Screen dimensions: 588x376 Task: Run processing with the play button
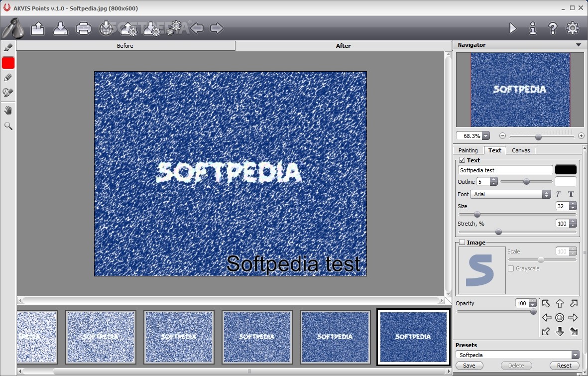tap(513, 28)
